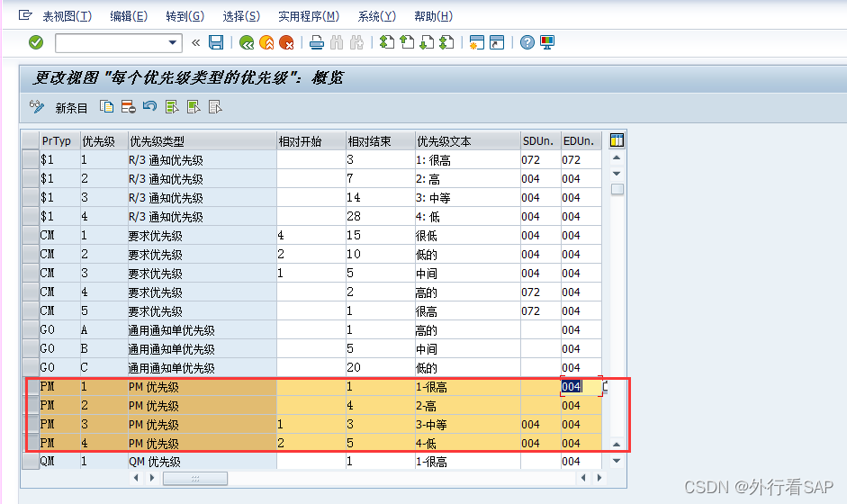Click left horizontal scroll arrow near scrollbar thumb

(x=136, y=478)
